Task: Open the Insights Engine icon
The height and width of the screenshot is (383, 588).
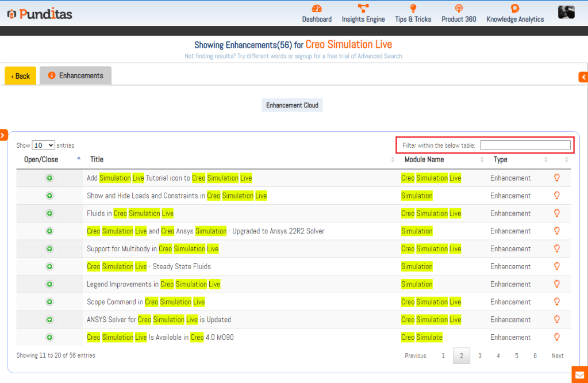Action: (x=363, y=9)
